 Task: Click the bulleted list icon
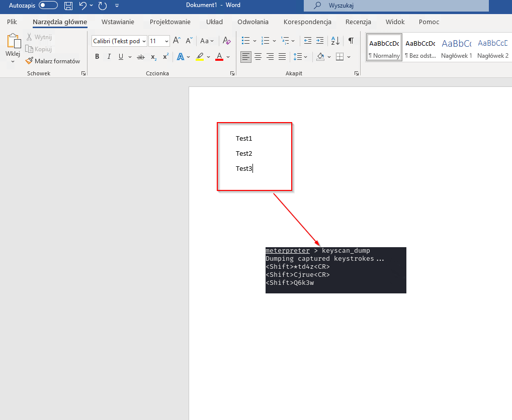[x=246, y=41]
